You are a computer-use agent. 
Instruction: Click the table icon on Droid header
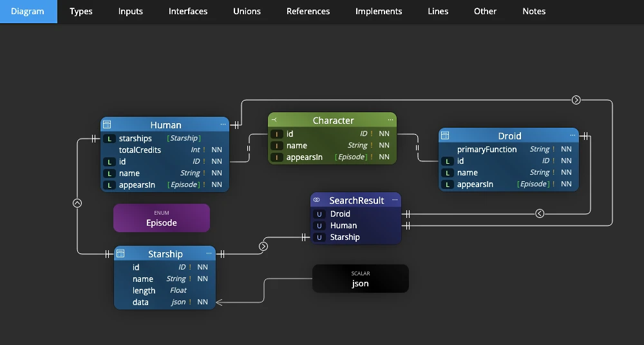pyautogui.click(x=445, y=135)
